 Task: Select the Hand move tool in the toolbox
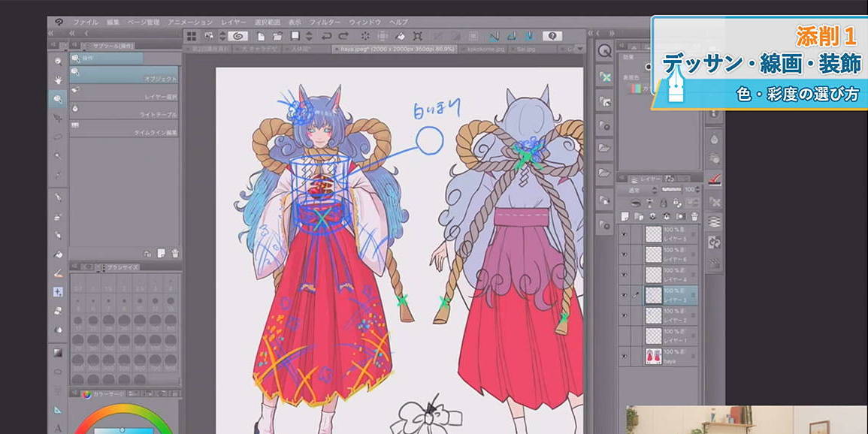tap(58, 80)
